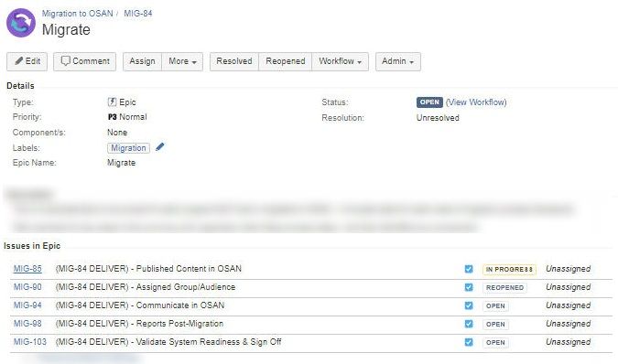Open the Workflow dropdown menu
618x364 pixels.
point(341,61)
